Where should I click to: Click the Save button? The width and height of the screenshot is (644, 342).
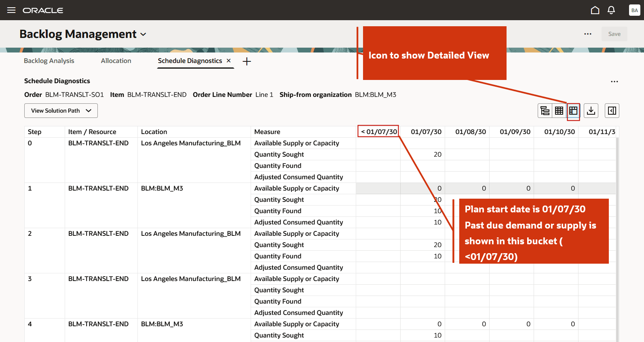[614, 34]
